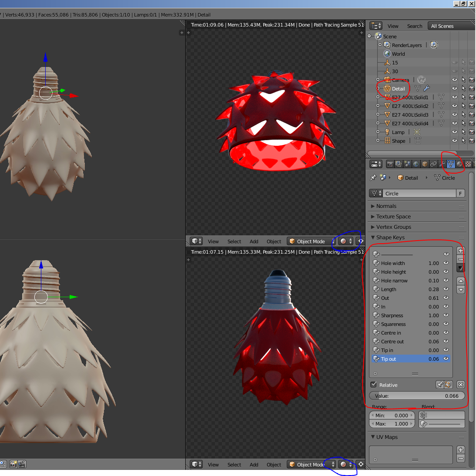Click the minus icon to remove shape key
Screen dimensions: 476x476
[x=461, y=259]
